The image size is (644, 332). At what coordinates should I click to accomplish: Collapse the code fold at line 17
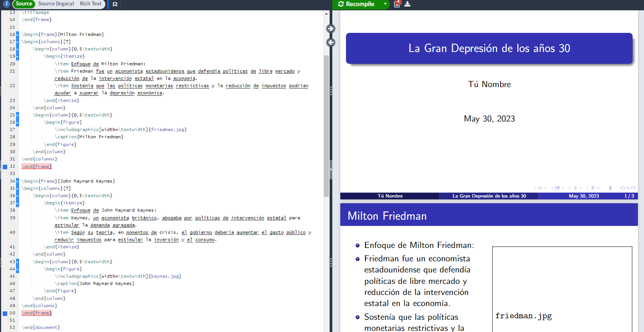pyautogui.click(x=17, y=42)
